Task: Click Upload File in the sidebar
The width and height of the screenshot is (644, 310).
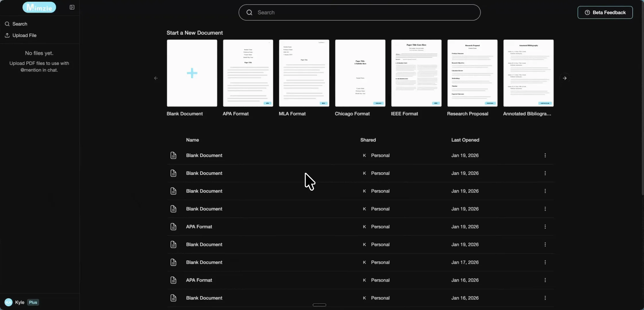Action: (24, 35)
